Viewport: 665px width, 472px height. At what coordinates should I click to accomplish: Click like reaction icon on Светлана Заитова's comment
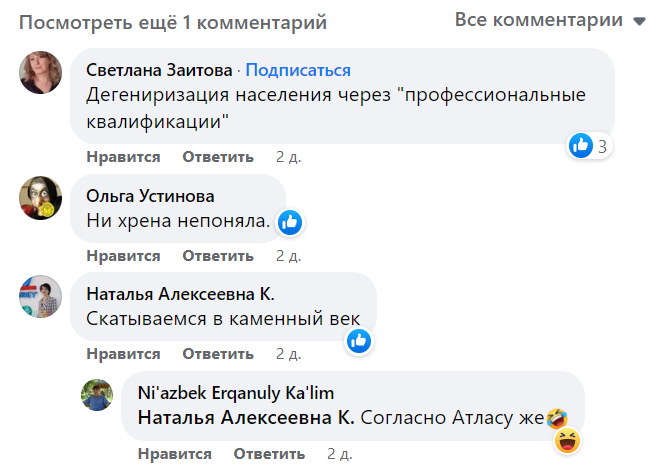pyautogui.click(x=581, y=146)
